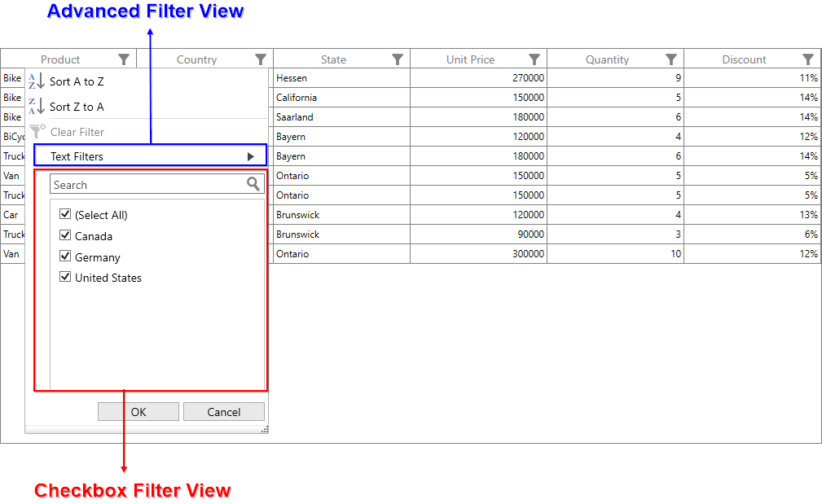
Task: Click the Sort Z to A icon
Action: (x=36, y=106)
